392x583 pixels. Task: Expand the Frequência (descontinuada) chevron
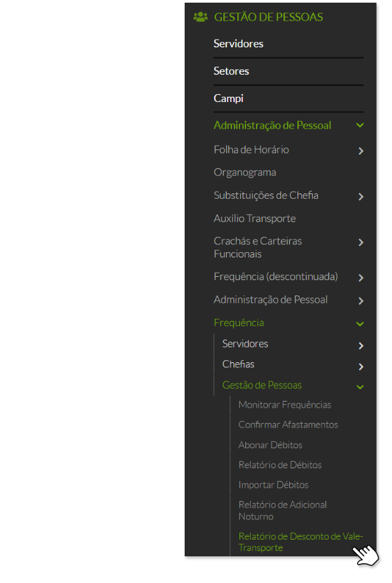click(361, 277)
